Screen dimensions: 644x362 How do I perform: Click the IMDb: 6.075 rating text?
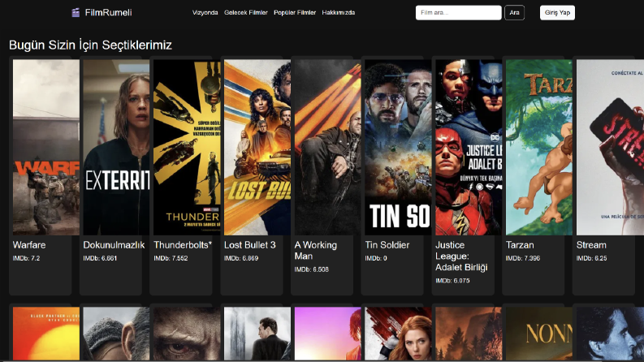pos(452,281)
